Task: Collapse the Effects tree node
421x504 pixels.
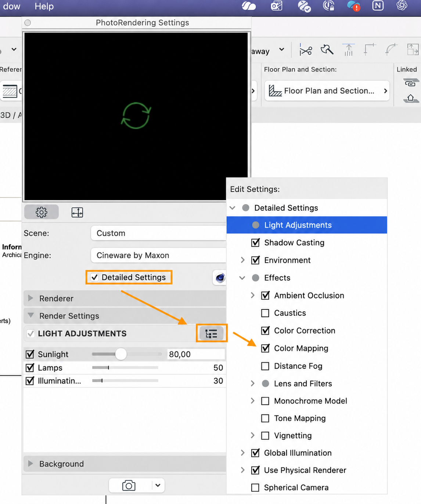Action: point(242,278)
